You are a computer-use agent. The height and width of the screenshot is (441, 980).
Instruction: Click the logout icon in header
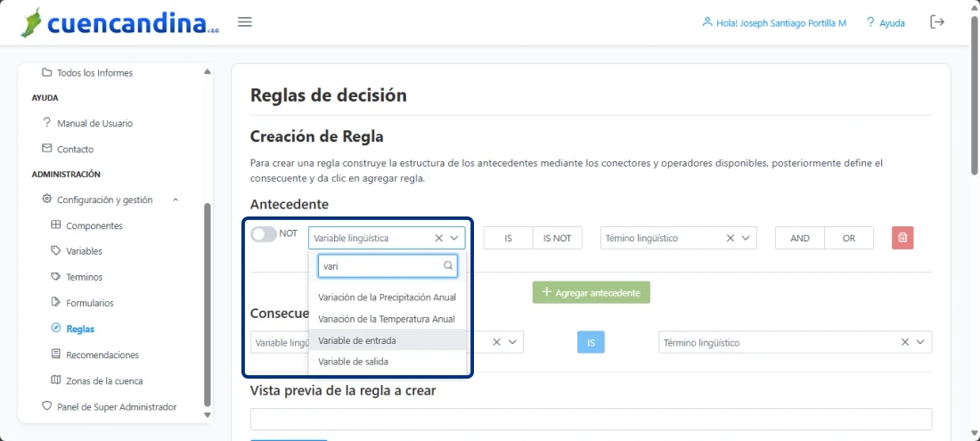click(x=937, y=22)
